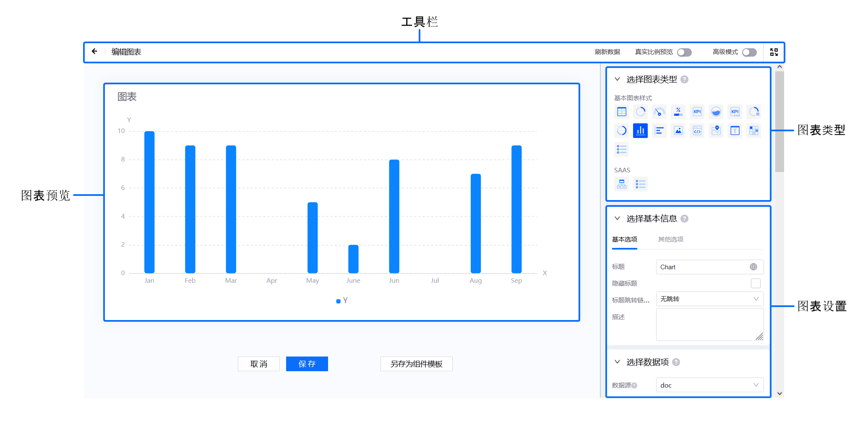This screenshot has width=868, height=440.
Task: Select the HTML code embed chart type
Action: pyautogui.click(x=697, y=130)
